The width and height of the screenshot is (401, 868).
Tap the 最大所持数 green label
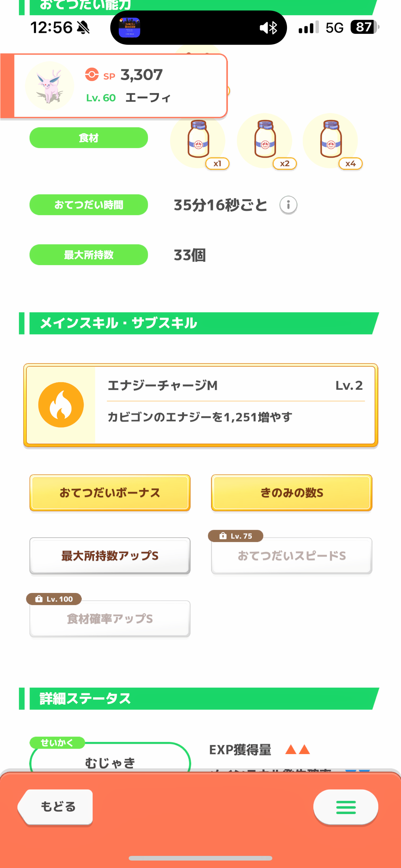click(x=89, y=255)
